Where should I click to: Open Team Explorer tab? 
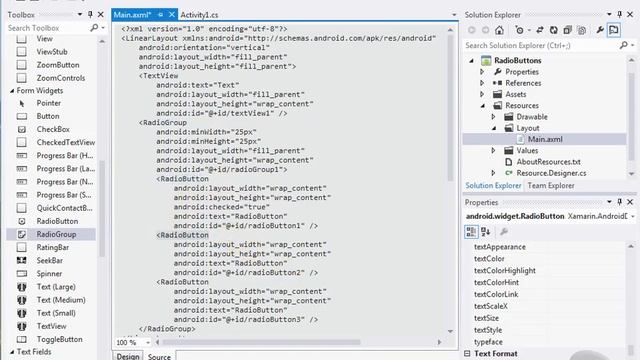coord(551,186)
